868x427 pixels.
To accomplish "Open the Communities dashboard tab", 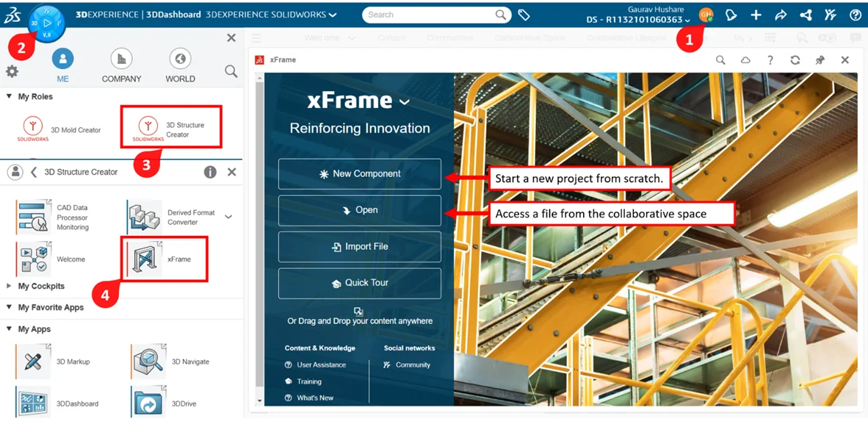I will coord(450,38).
